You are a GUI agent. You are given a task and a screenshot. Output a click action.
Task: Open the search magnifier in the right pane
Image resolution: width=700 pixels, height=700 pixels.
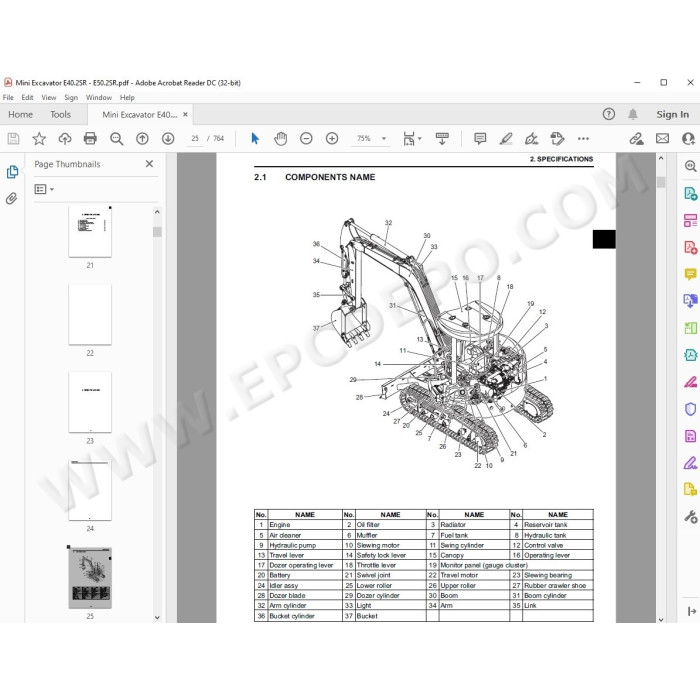[691, 166]
